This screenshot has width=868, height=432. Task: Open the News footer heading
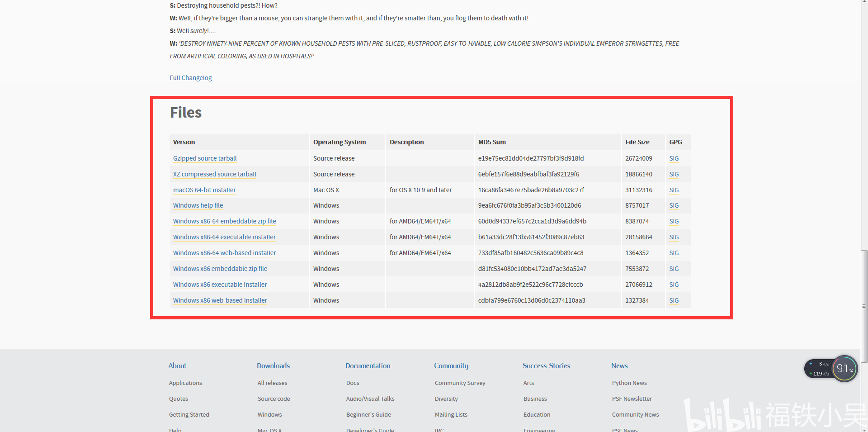pyautogui.click(x=619, y=366)
